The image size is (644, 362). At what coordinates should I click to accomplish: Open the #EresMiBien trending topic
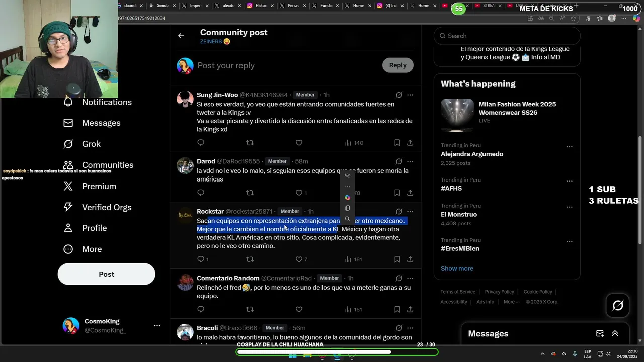460,249
